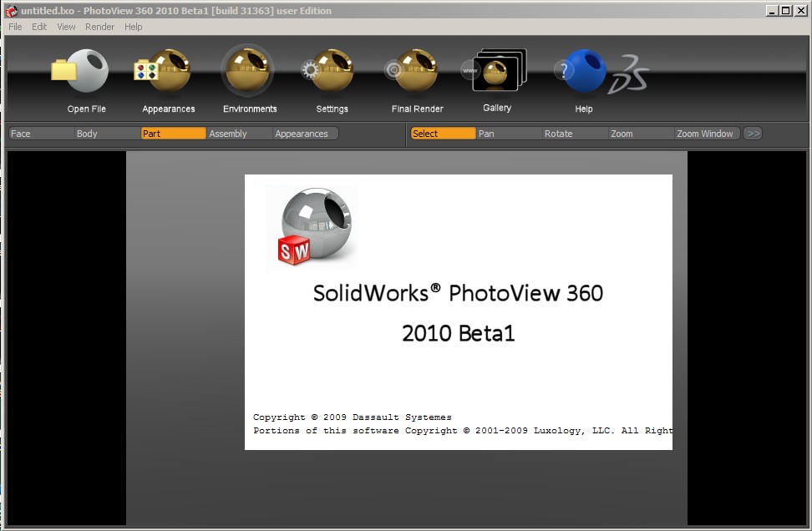Viewport: 812px width, 531px height.
Task: Click the PhotoView 360 splash logo image
Action: click(312, 228)
